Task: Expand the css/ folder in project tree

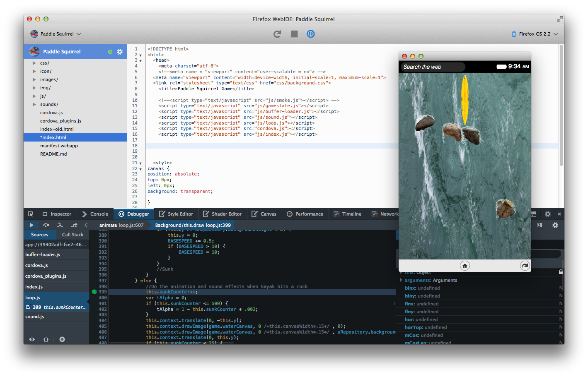Action: pyautogui.click(x=34, y=63)
